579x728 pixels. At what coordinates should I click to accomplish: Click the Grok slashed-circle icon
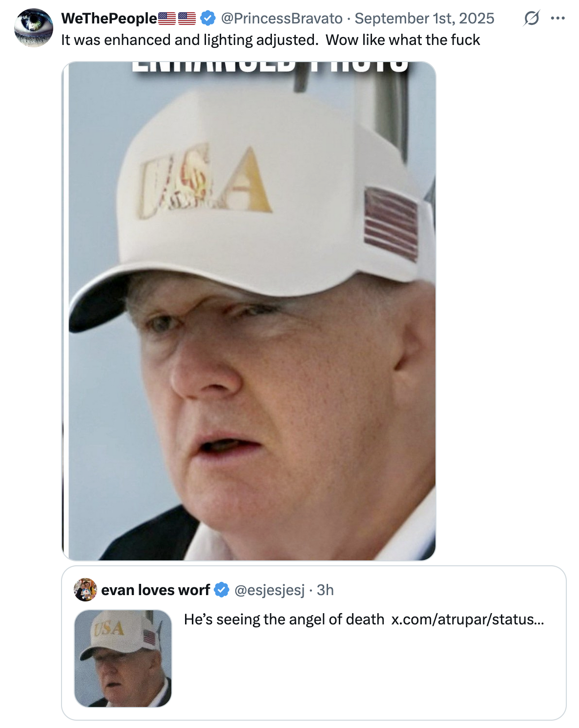(531, 19)
